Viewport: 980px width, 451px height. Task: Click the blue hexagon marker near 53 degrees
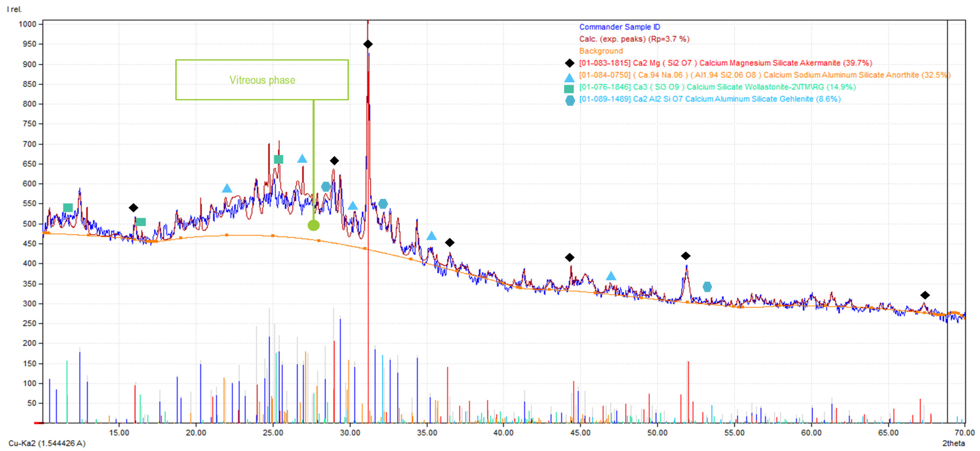[707, 287]
